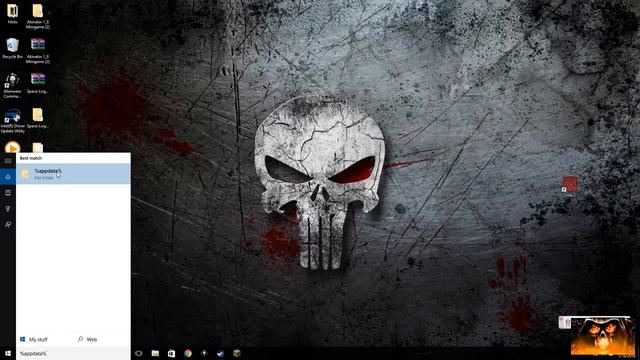Open the Feedback icon in the search sidebar
The width and height of the screenshot is (640, 360).
pyautogui.click(x=8, y=224)
